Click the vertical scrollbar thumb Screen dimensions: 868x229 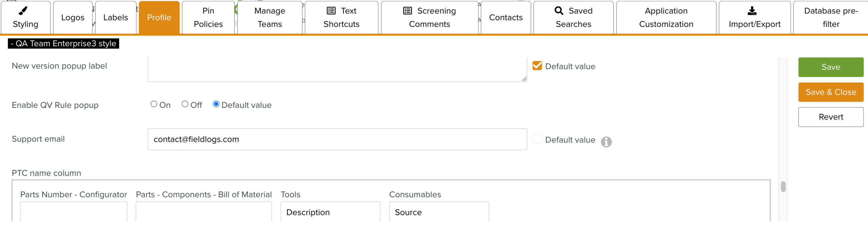pyautogui.click(x=783, y=187)
